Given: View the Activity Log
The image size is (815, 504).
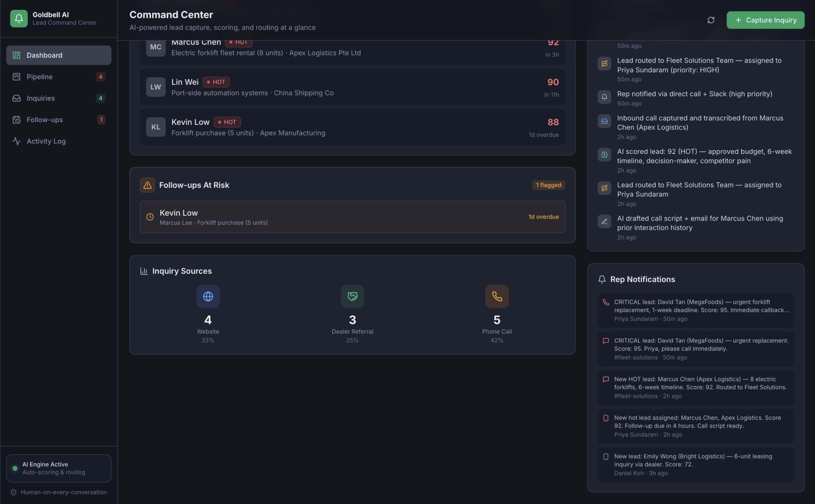Looking at the screenshot, I should coord(59,141).
